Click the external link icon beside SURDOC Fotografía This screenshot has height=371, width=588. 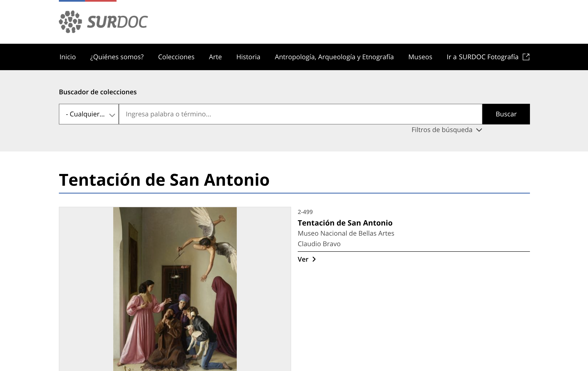point(526,57)
